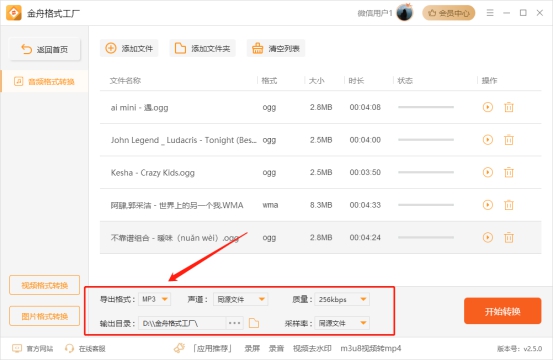Click 添加文件 to add files
This screenshot has height=360, width=554.
pos(129,48)
